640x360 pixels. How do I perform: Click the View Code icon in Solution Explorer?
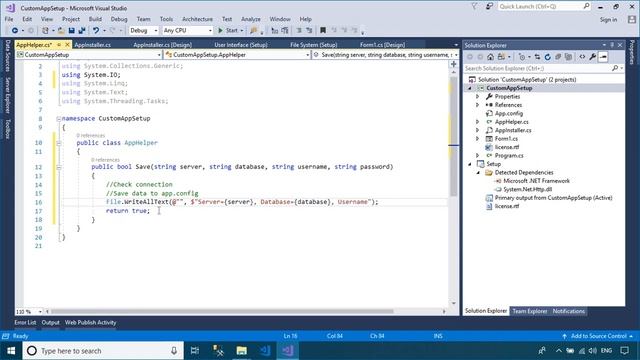(x=582, y=57)
